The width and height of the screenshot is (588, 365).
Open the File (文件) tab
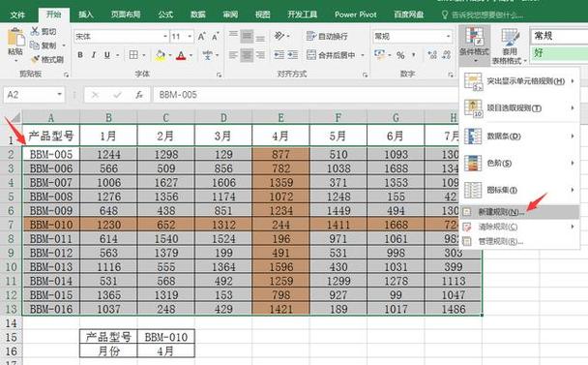click(x=17, y=15)
